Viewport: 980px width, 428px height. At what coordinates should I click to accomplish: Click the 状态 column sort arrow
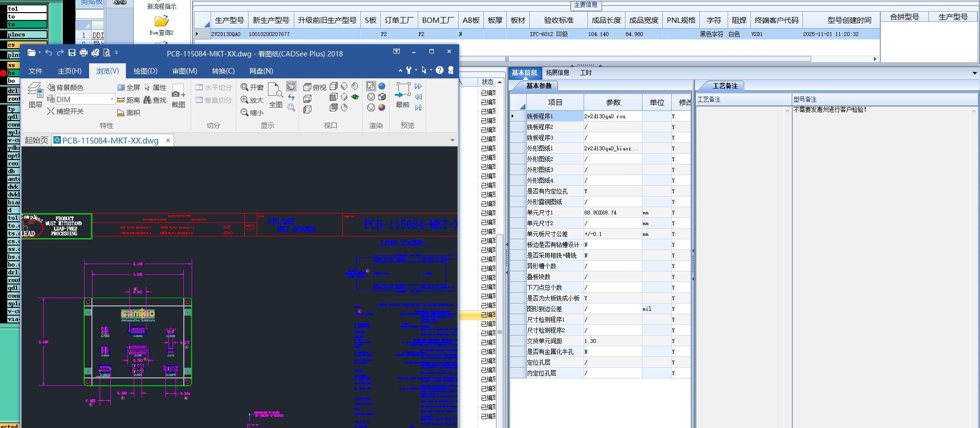pyautogui.click(x=499, y=82)
